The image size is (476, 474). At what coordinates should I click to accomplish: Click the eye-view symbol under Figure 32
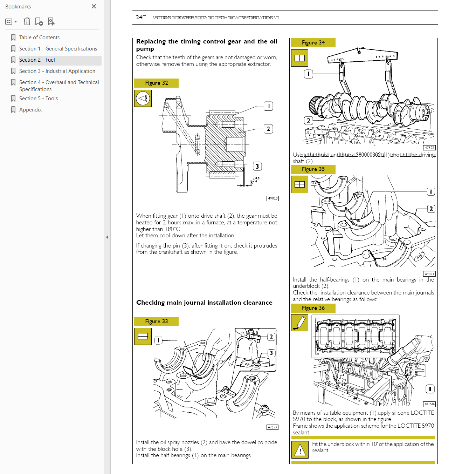(143, 99)
